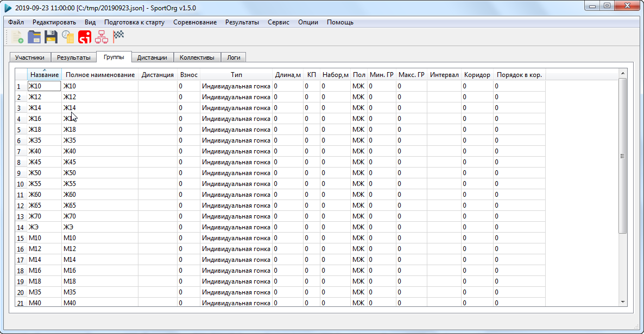Screen dimensions: 644x334
Task: Click Ж50 in the Полное наименование column
Action: tap(100, 173)
